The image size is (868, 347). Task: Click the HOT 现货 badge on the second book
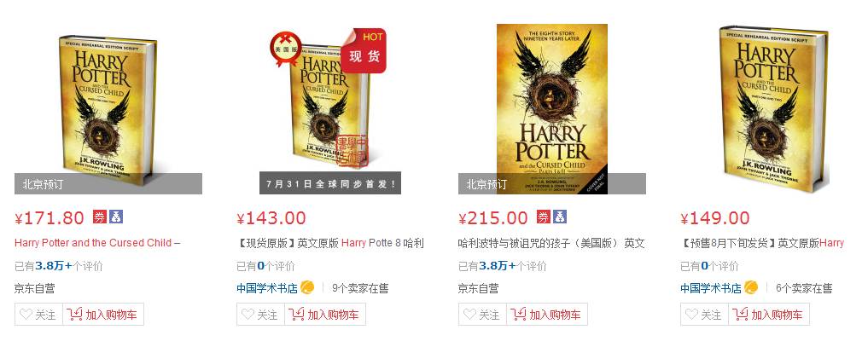click(364, 51)
